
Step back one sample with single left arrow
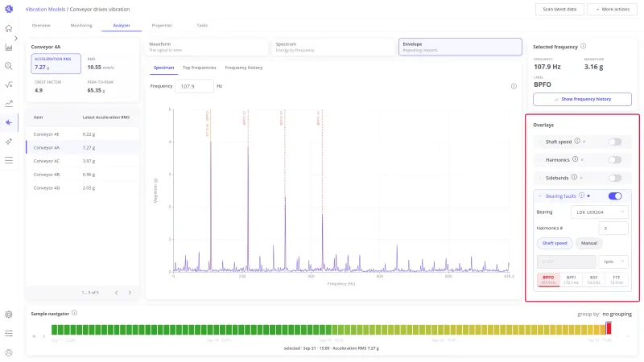(x=44, y=336)
